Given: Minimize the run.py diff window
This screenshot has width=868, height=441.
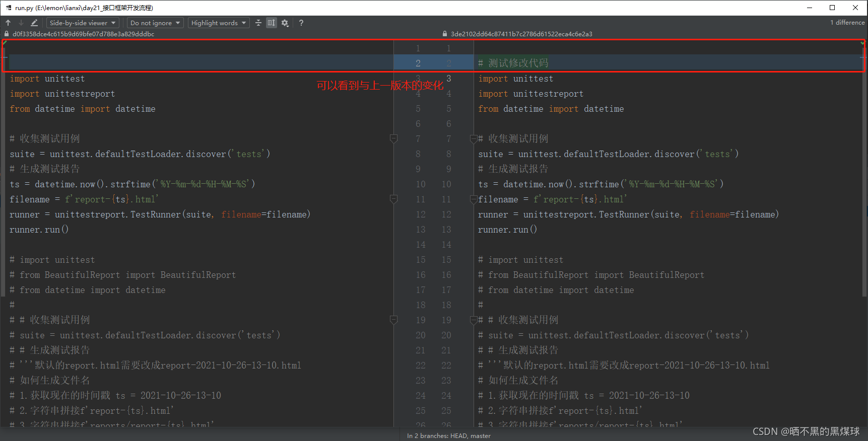Looking at the screenshot, I should point(810,8).
